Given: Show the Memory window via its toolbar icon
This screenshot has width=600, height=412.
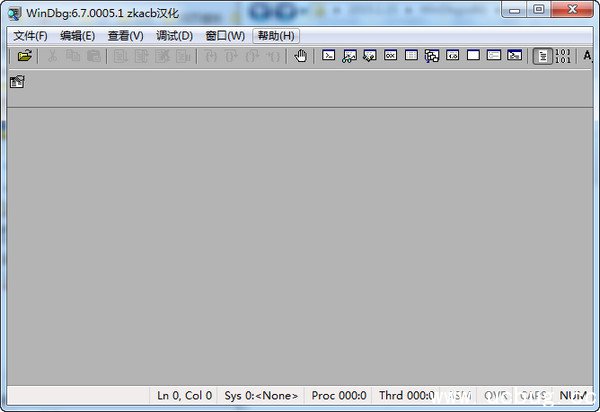Looking at the screenshot, I should 411,56.
